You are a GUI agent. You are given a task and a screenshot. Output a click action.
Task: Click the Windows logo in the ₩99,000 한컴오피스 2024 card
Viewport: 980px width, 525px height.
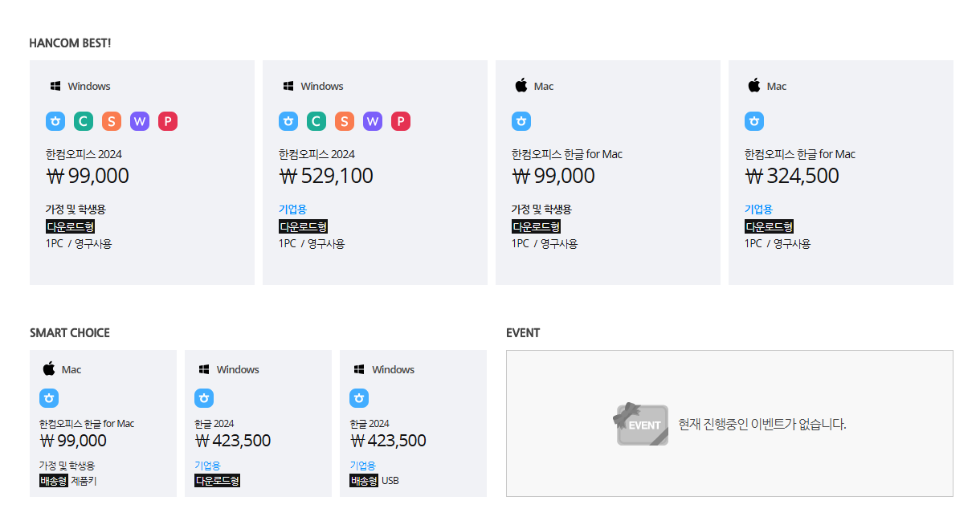55,86
